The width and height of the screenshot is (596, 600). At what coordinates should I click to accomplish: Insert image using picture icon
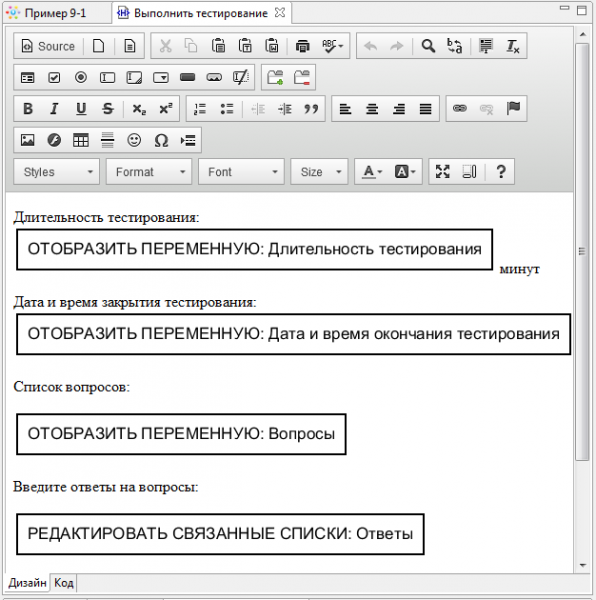click(x=28, y=140)
